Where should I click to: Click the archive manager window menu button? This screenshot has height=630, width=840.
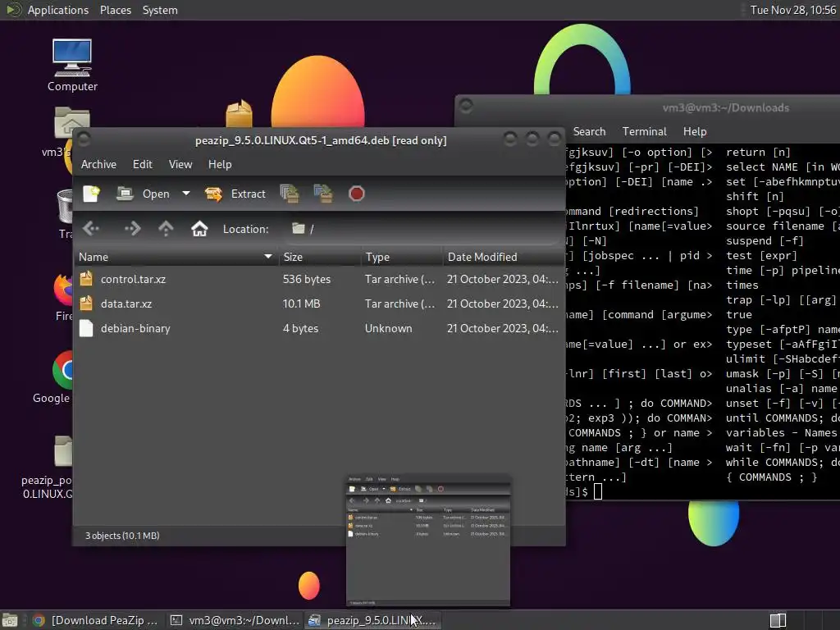pos(84,139)
